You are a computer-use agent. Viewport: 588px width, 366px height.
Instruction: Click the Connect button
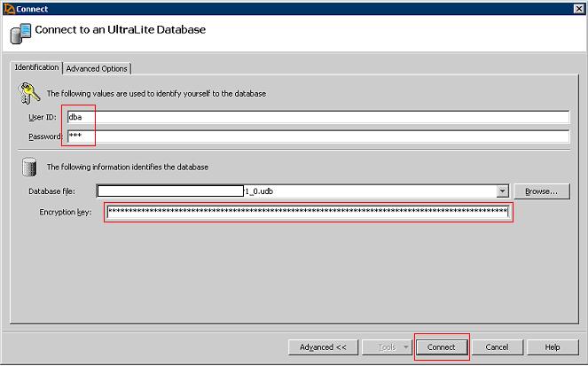click(x=442, y=347)
